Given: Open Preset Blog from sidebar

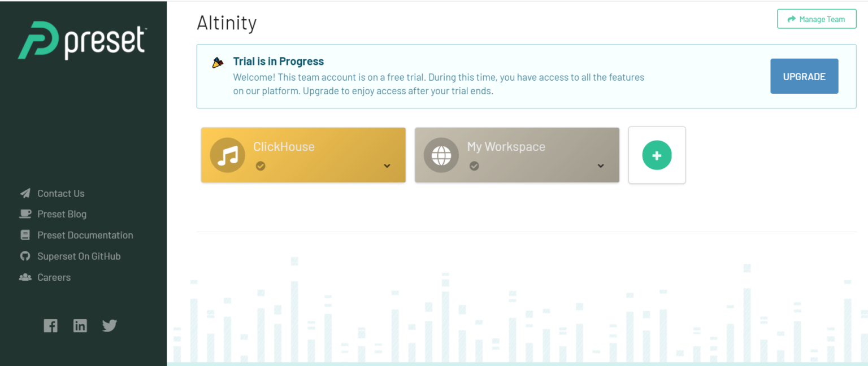Looking at the screenshot, I should (x=62, y=214).
